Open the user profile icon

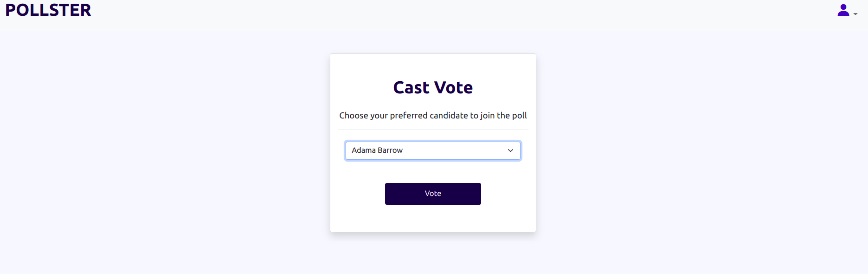[x=843, y=10]
